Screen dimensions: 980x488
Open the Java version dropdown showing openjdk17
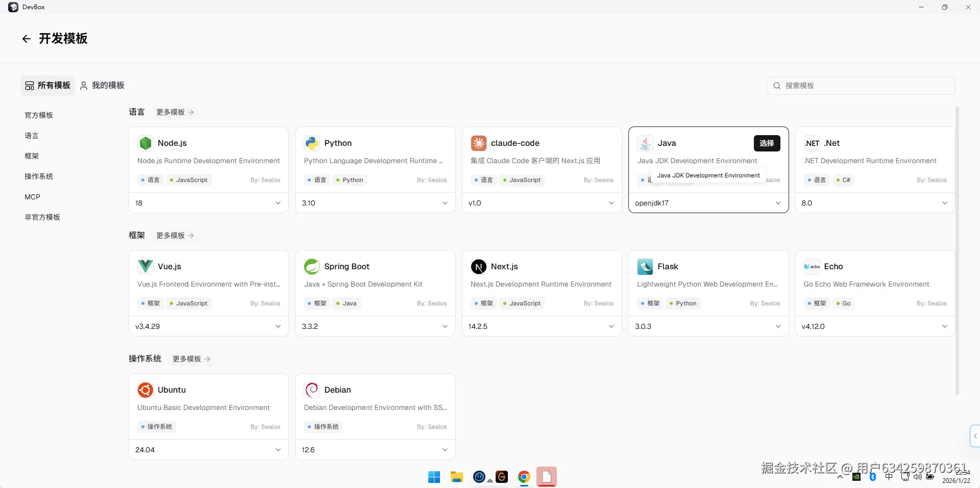708,203
